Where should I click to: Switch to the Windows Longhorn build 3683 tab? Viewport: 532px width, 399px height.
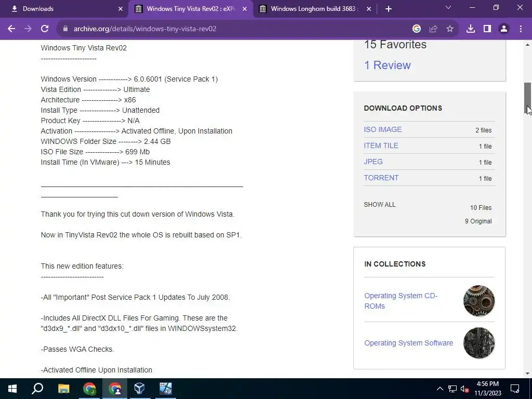tap(314, 9)
